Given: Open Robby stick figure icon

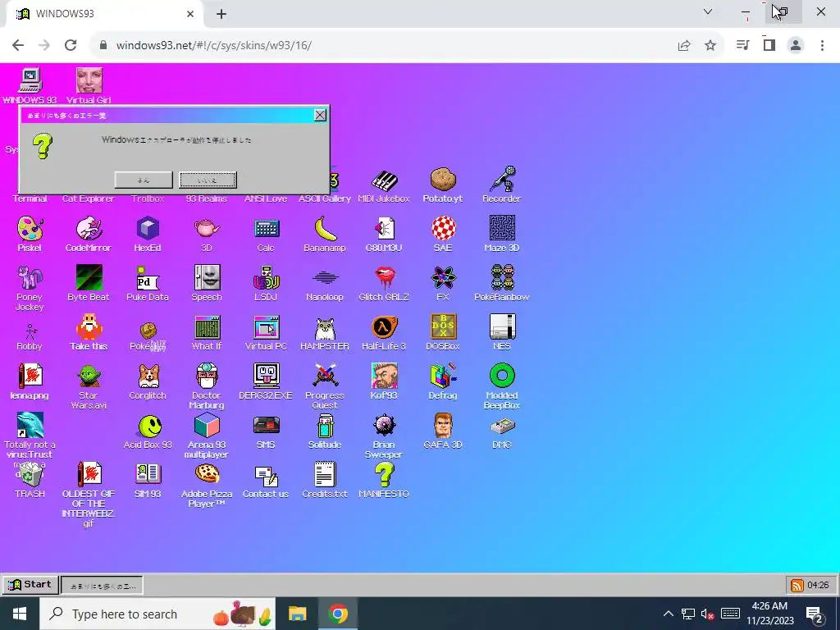Looking at the screenshot, I should pyautogui.click(x=30, y=331).
